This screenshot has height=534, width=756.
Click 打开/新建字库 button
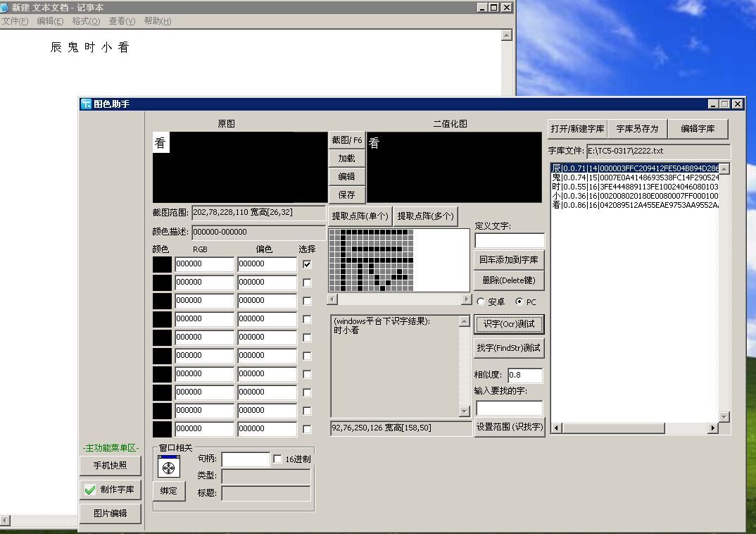point(578,129)
